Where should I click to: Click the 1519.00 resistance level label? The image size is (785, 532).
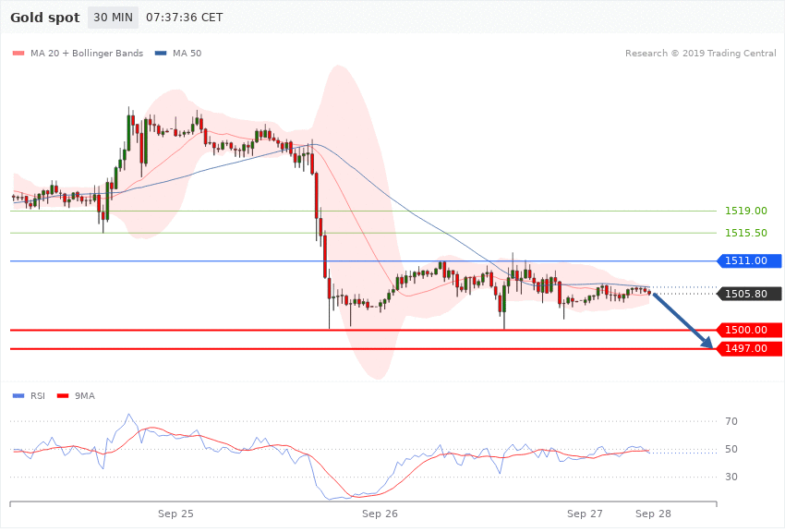tap(746, 211)
